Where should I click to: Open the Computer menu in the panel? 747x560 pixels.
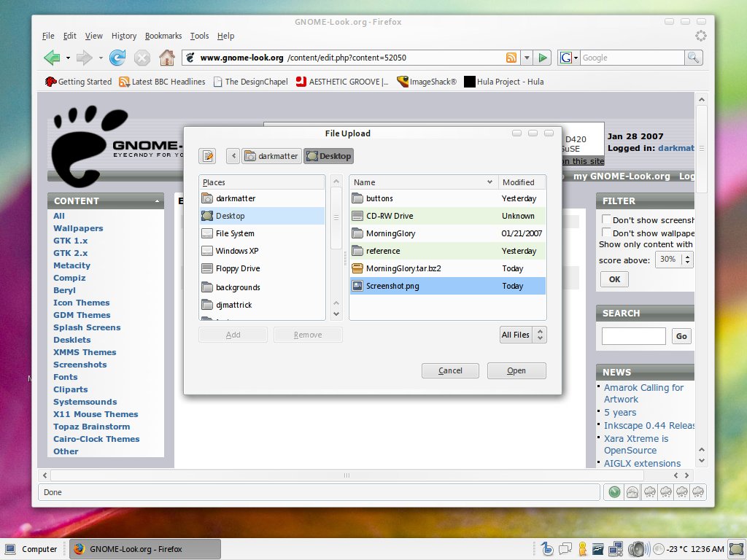click(31, 549)
